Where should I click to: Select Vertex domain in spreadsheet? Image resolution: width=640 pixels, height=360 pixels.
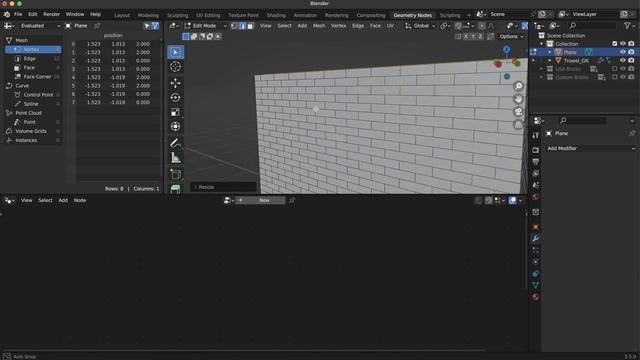[33, 49]
